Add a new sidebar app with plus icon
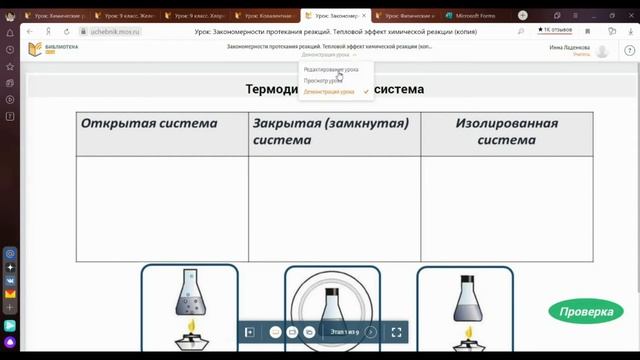Image resolution: width=640 pixels, height=360 pixels. click(10, 307)
